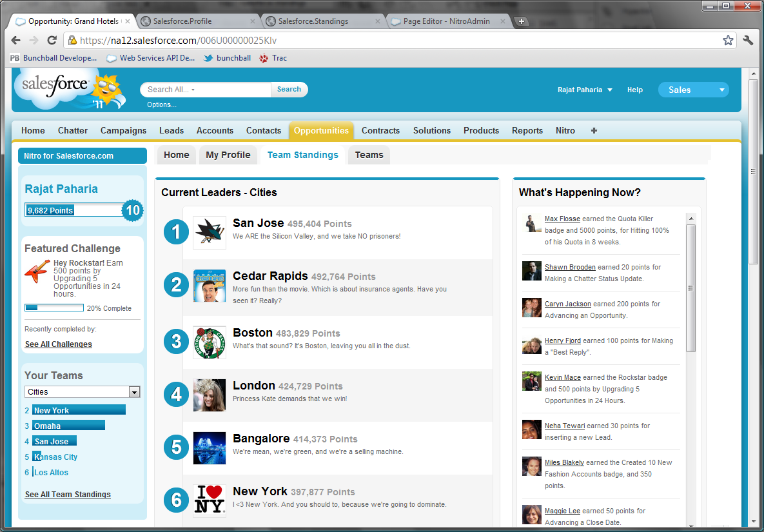This screenshot has height=532, width=764.
Task: Click Shawn Brogden's avatar photo
Action: [x=532, y=271]
